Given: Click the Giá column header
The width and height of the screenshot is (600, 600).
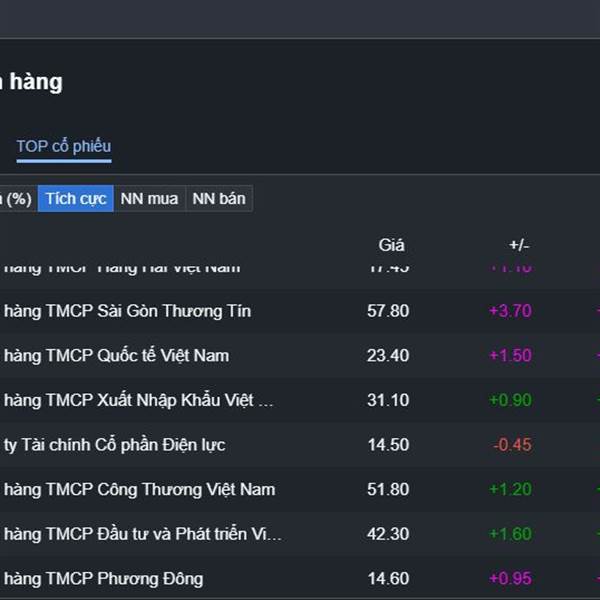Looking at the screenshot, I should [391, 245].
